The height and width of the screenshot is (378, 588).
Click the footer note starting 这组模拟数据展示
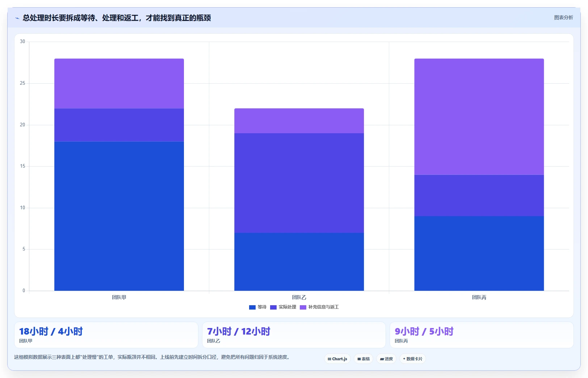click(x=152, y=357)
